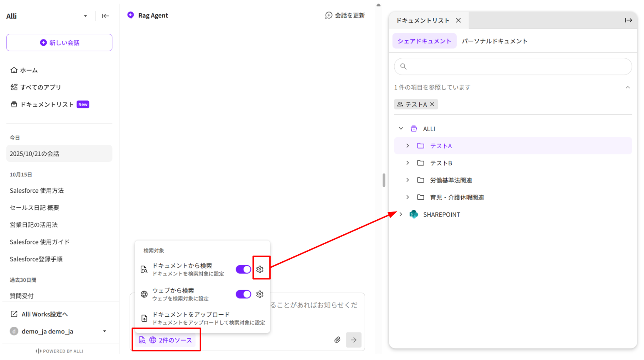This screenshot has width=644, height=360.
Task: Open the Alli workspace dropdown
Action: (x=85, y=16)
